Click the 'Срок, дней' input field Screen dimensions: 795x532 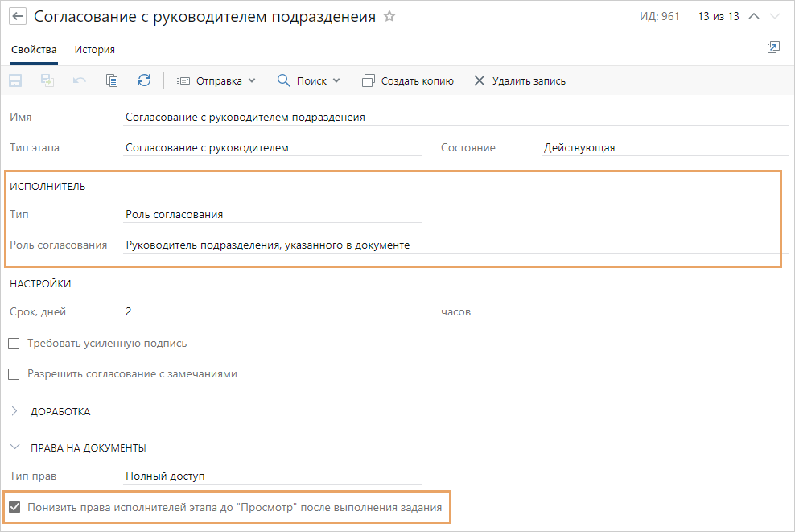pos(272,312)
